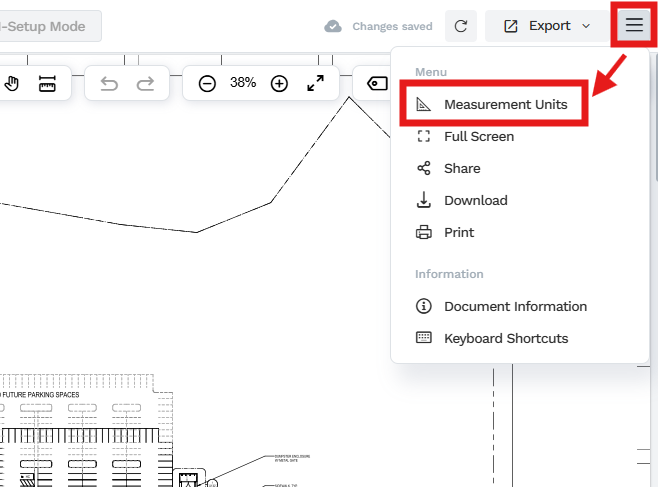Select Full Screen menu option
Image resolution: width=658 pixels, height=487 pixels.
(x=478, y=136)
